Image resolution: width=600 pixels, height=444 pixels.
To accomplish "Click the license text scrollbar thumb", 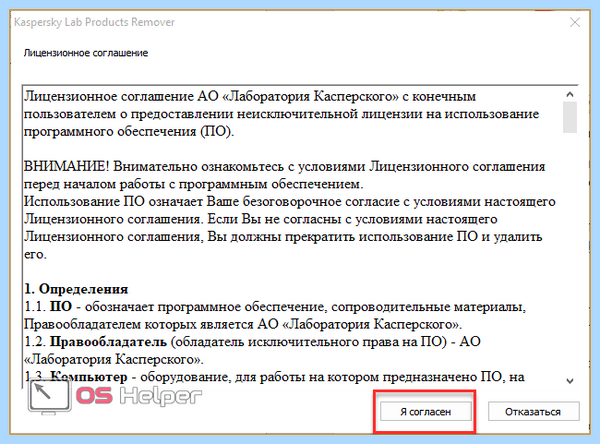I will (x=570, y=117).
